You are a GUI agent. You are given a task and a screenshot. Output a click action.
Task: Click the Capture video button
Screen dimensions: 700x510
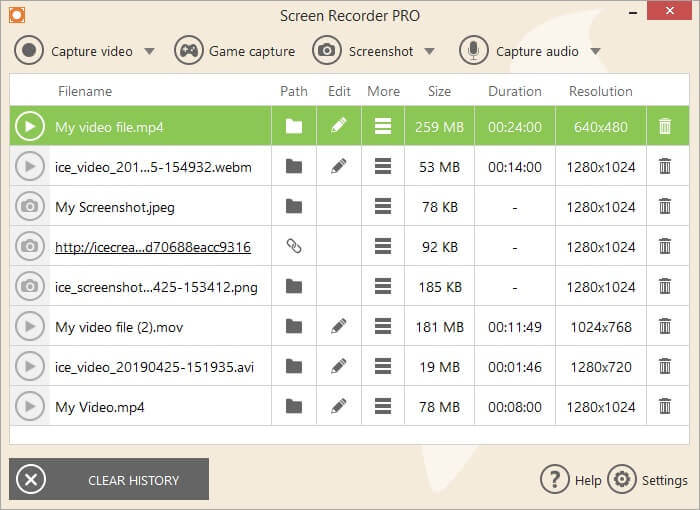(75, 51)
